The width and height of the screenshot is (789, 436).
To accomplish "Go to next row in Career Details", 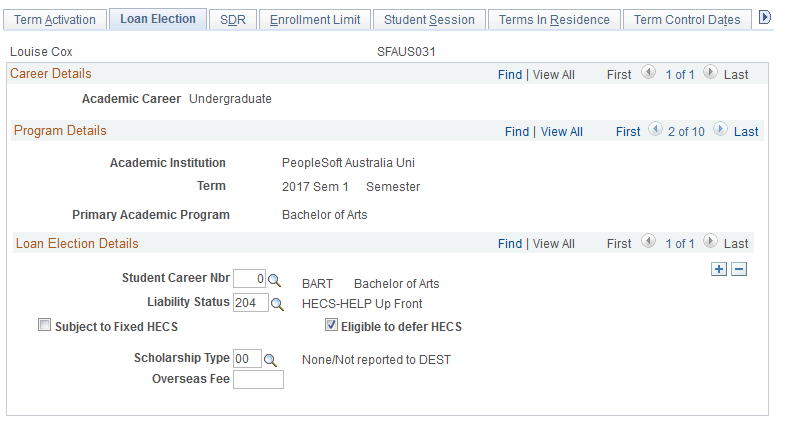I will pyautogui.click(x=709, y=73).
